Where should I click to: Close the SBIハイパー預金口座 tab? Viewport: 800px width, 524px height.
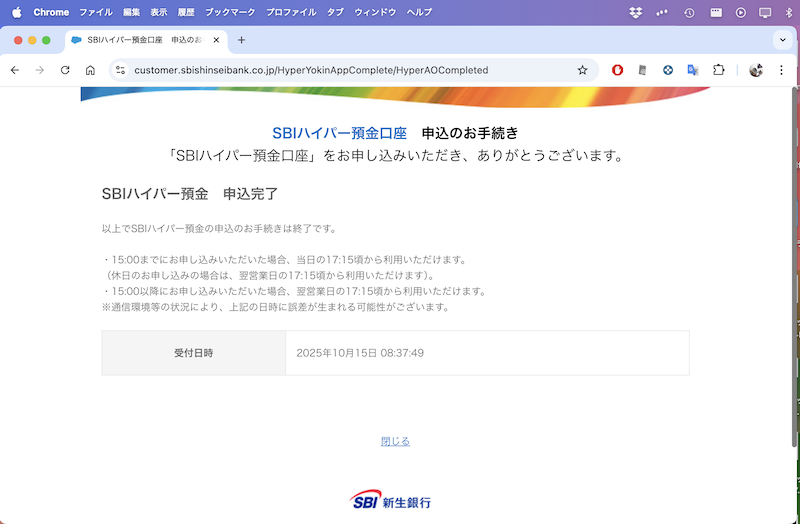(x=214, y=40)
